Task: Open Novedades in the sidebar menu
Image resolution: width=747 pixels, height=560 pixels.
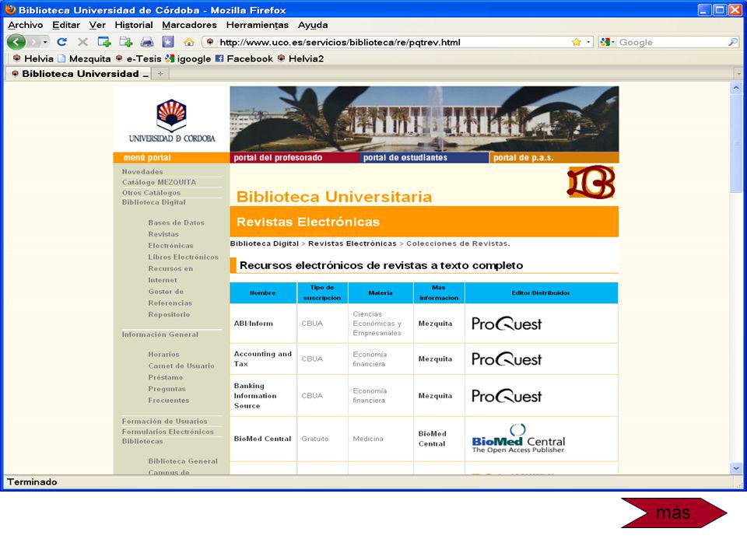Action: [142, 171]
